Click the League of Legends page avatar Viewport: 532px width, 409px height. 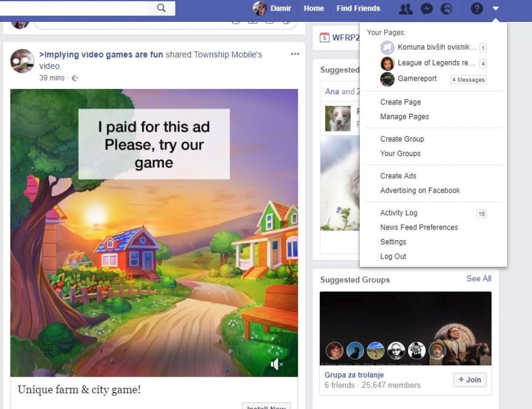[x=387, y=63]
